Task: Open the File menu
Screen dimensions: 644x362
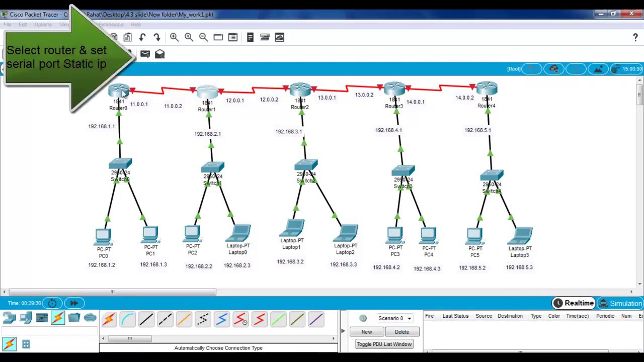Action: [8, 25]
